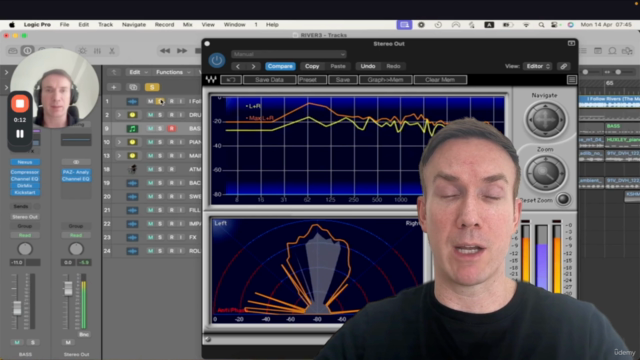Open the Navigate menu
Screen dimensions: 640x360
click(134, 25)
